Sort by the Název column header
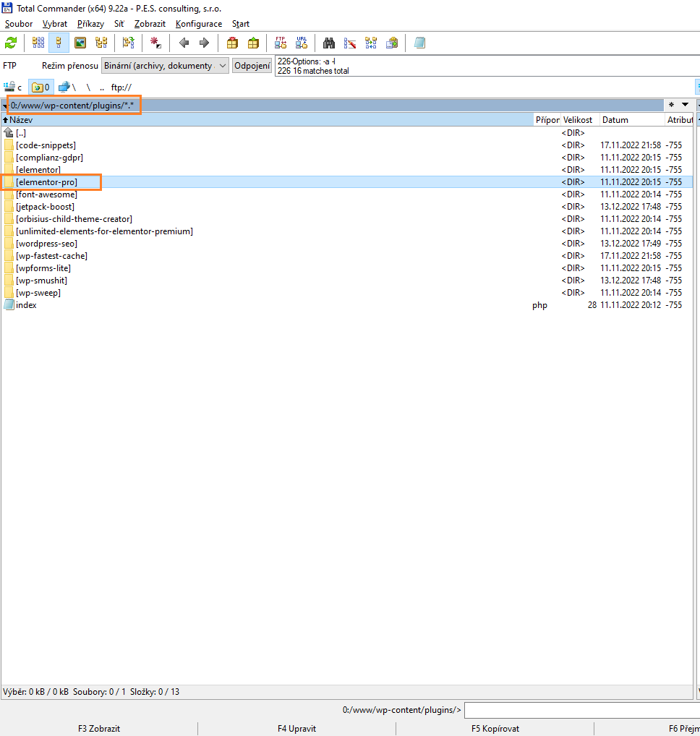 (268, 120)
